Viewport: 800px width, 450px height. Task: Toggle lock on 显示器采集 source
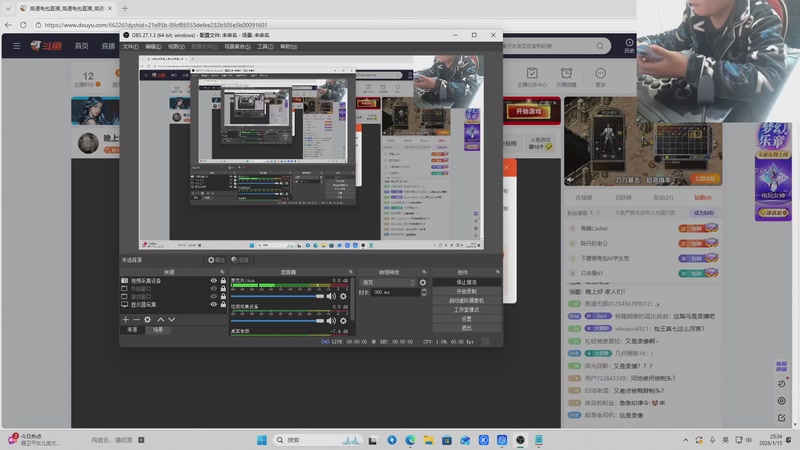point(223,305)
